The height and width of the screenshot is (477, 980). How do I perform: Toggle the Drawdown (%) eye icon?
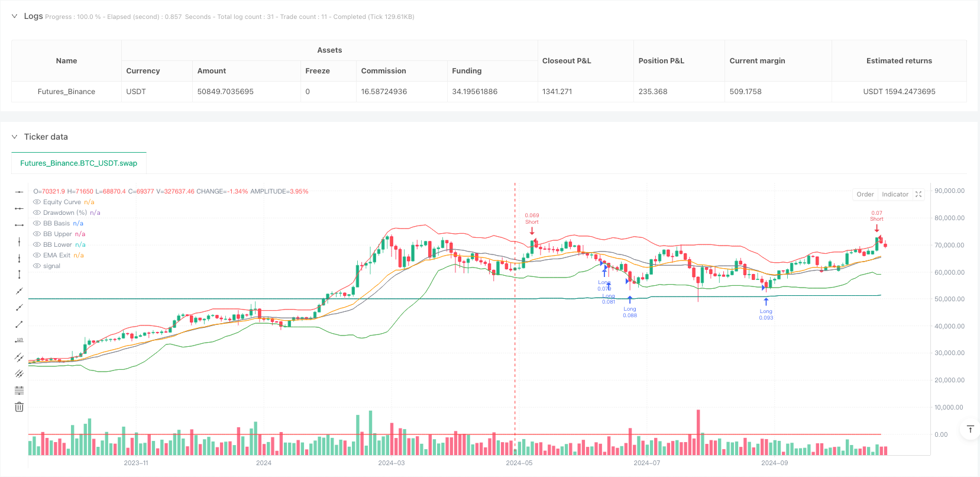point(37,213)
